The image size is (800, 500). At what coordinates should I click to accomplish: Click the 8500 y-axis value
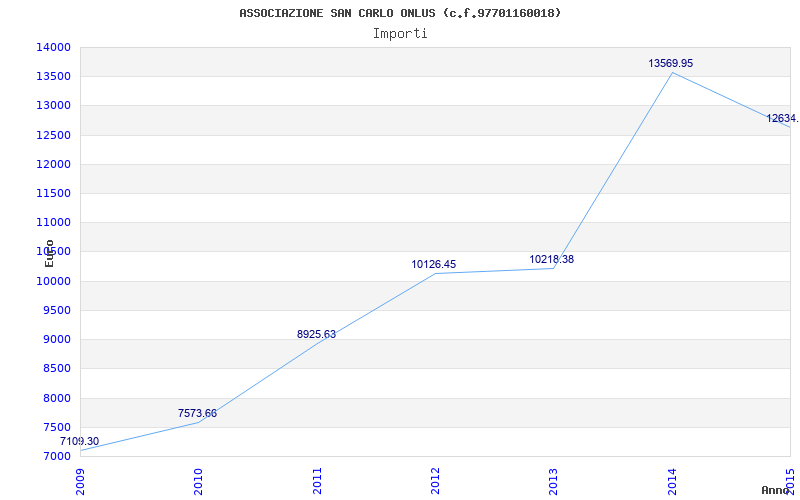(56, 368)
